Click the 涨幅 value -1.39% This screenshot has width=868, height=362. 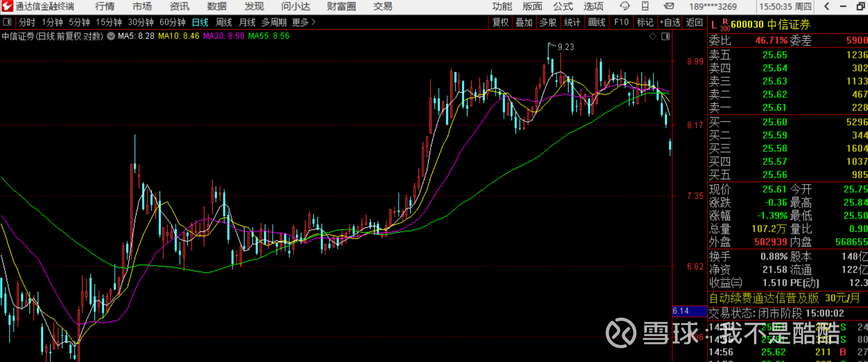(x=772, y=216)
